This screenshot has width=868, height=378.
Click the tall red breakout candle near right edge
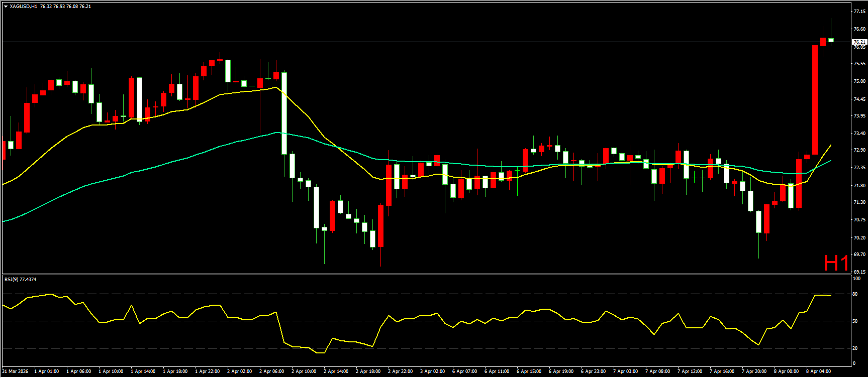coord(815,99)
